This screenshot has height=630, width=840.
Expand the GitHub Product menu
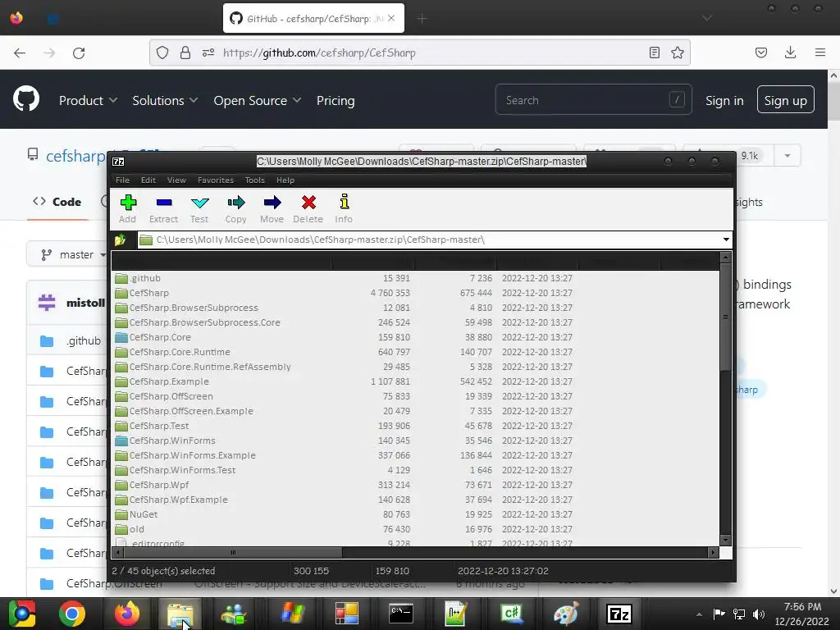88,100
